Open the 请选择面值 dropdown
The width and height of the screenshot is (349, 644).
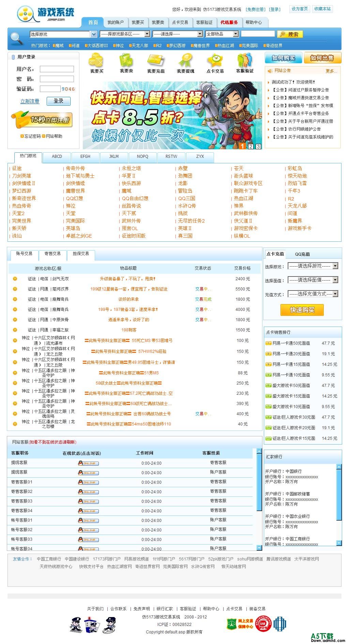click(x=313, y=280)
